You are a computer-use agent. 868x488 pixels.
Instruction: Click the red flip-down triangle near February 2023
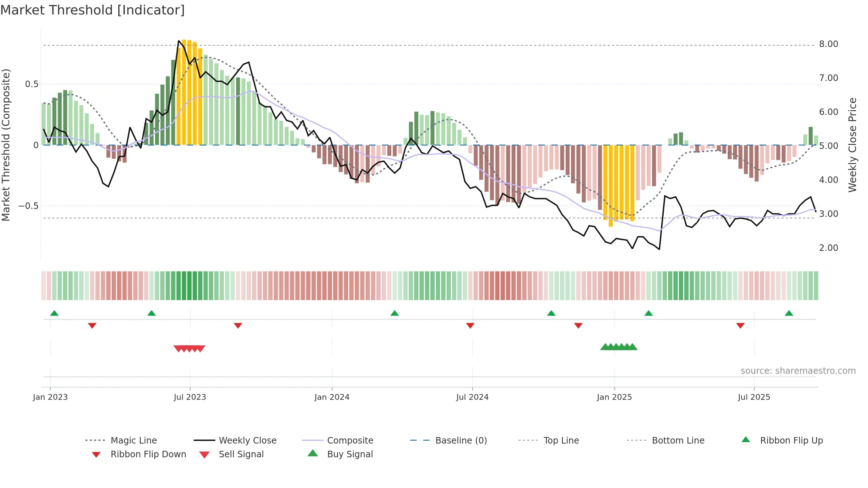click(x=92, y=326)
